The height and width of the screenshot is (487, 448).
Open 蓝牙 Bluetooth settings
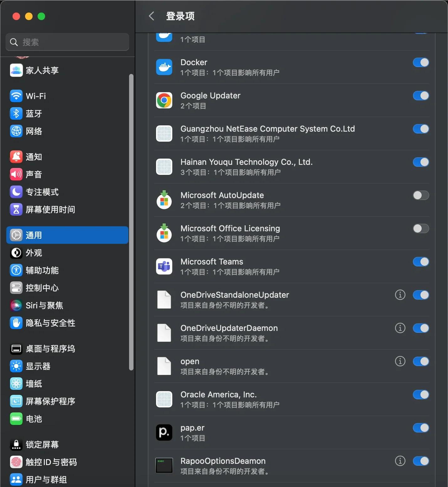click(x=67, y=113)
